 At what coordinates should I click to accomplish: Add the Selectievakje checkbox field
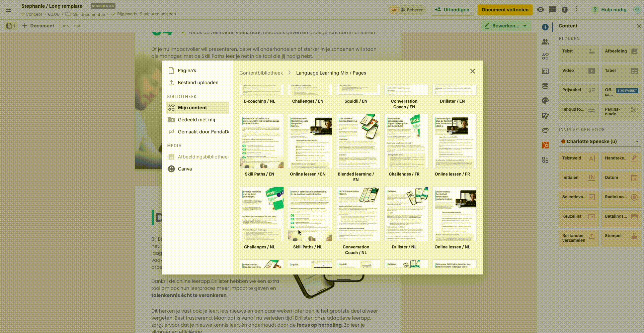578,197
